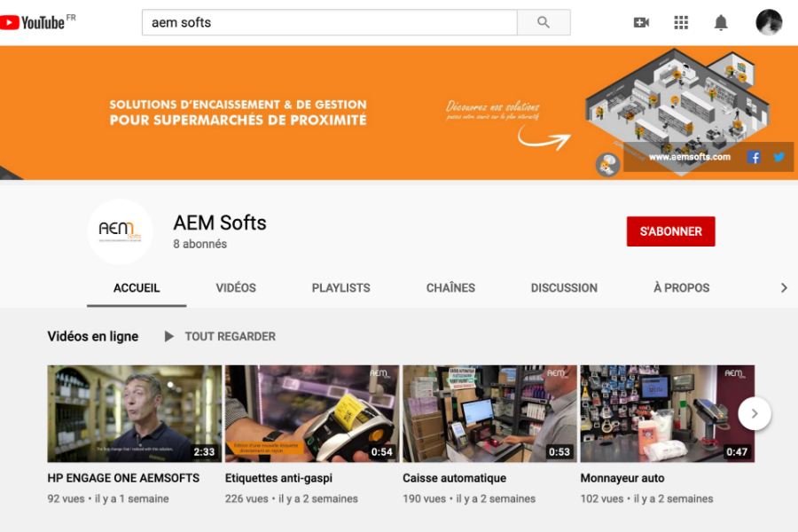Click the 0:53 duration badge
This screenshot has width=798, height=532.
point(559,451)
